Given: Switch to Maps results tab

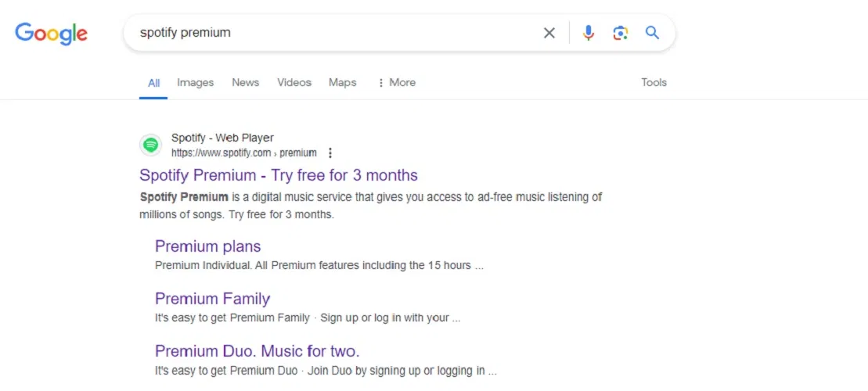Looking at the screenshot, I should point(343,82).
